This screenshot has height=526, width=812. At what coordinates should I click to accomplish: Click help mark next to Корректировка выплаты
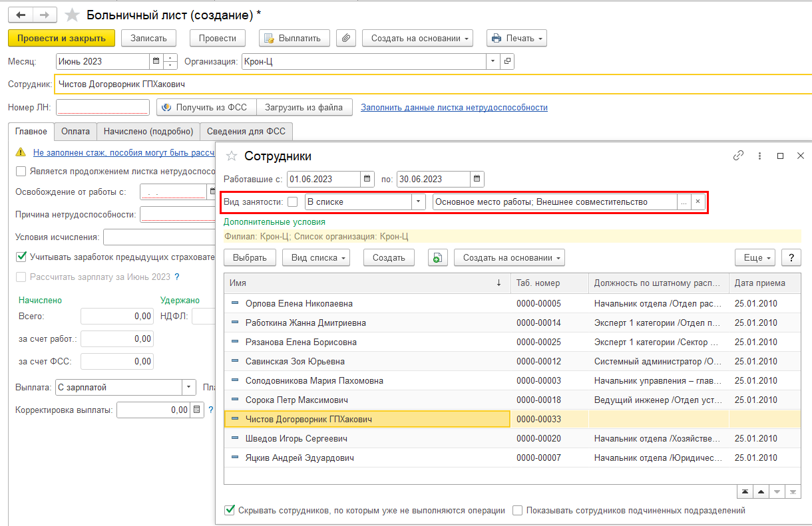coord(211,410)
